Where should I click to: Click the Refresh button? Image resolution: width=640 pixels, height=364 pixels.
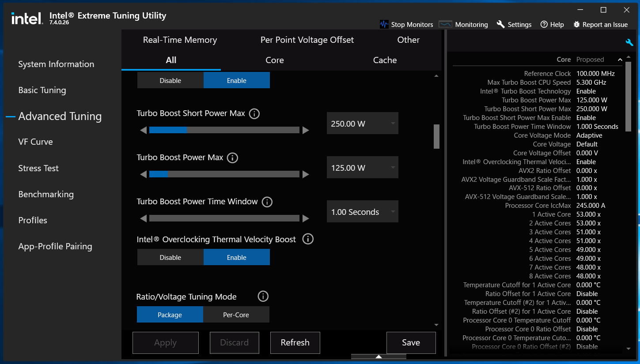pyautogui.click(x=295, y=343)
